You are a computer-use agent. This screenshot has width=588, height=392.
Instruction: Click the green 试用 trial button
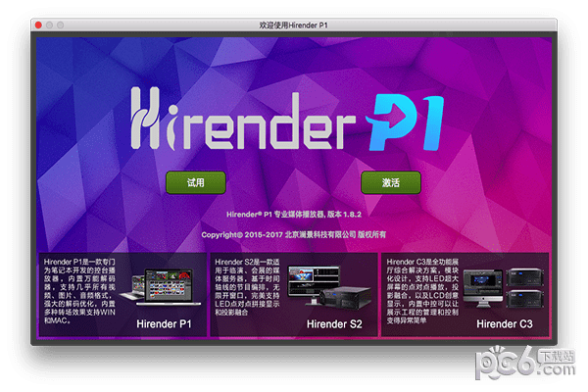pyautogui.click(x=196, y=182)
